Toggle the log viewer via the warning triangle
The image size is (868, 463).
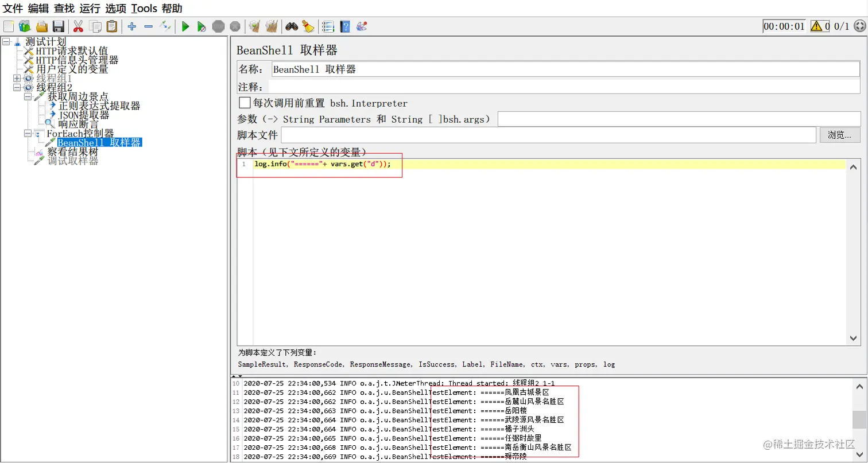816,25
